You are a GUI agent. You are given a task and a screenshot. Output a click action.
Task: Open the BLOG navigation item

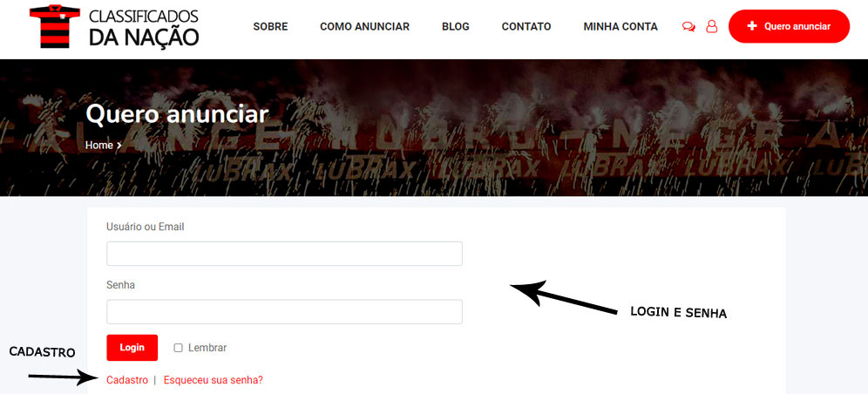[x=456, y=26]
